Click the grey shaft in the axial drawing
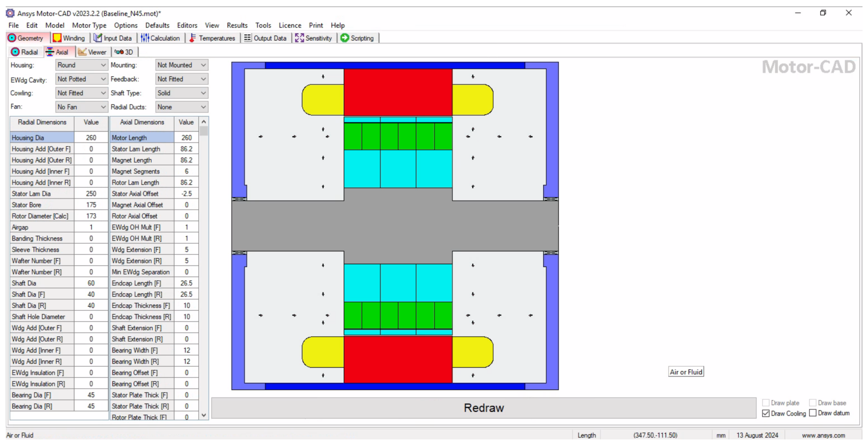The width and height of the screenshot is (868, 447). [x=395, y=226]
